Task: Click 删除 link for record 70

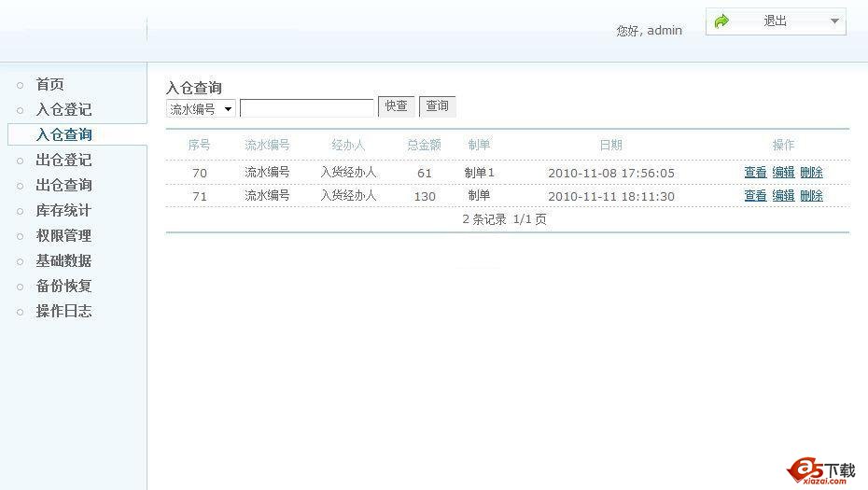Action: 812,173
